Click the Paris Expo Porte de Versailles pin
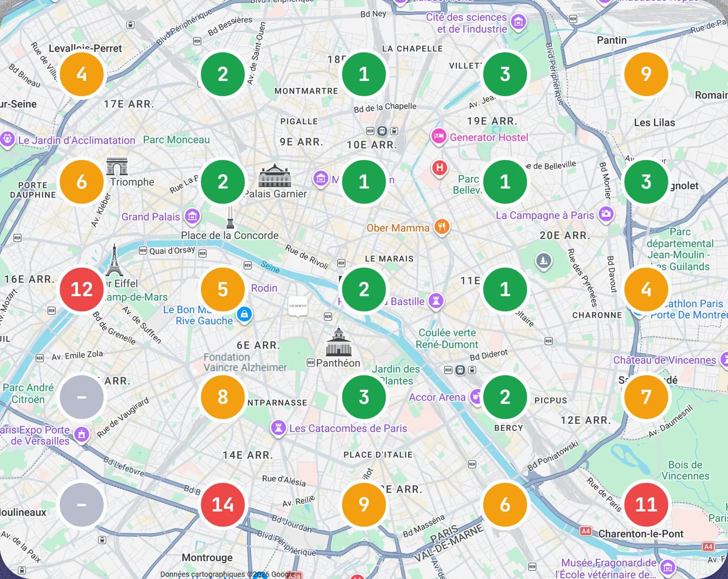 [81, 434]
